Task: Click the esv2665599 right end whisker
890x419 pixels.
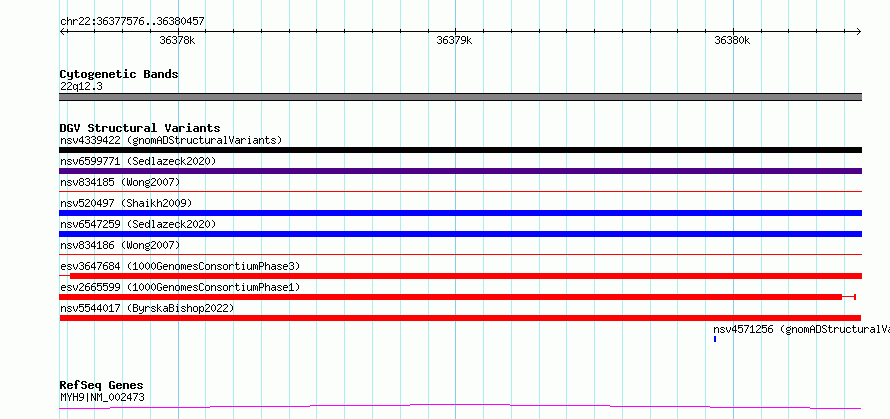Action: click(x=849, y=297)
